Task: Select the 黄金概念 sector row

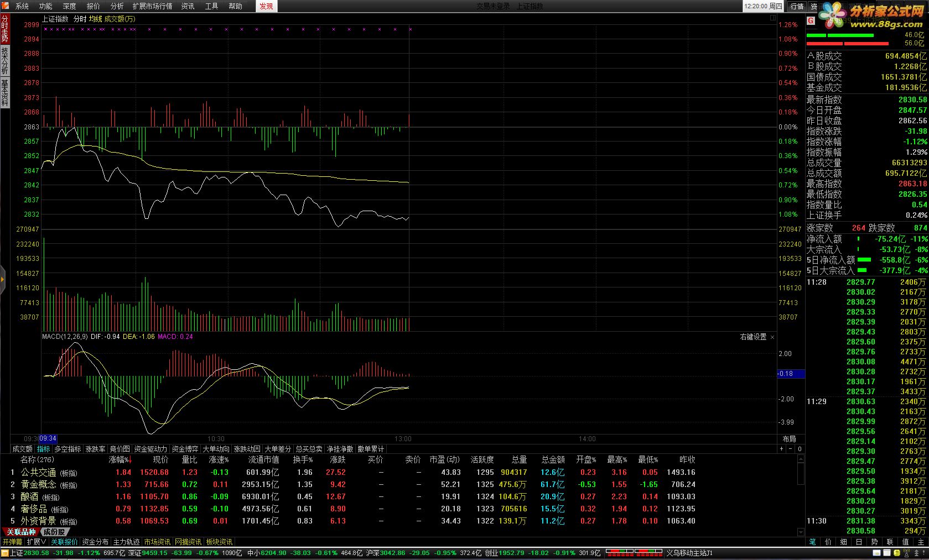Action: (354, 485)
